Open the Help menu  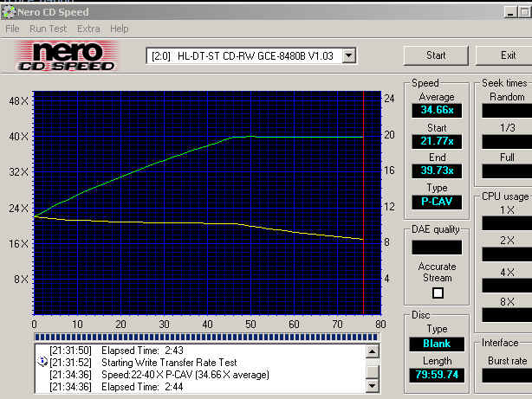tap(120, 29)
